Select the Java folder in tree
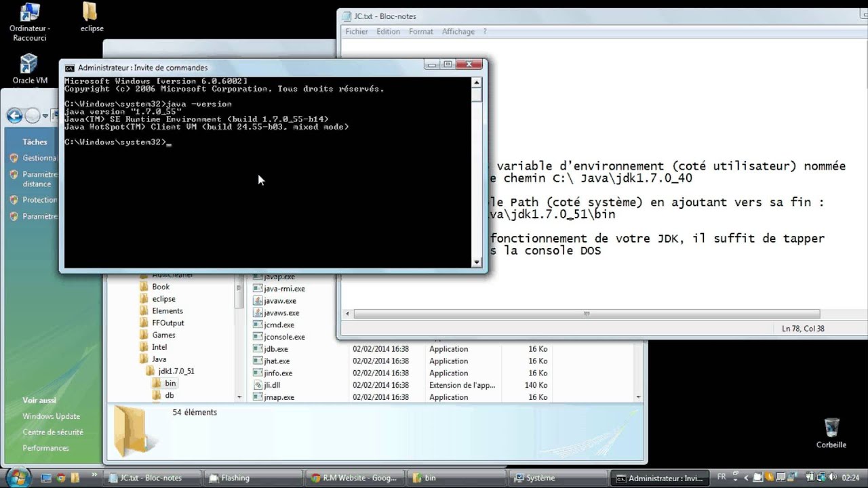Viewport: 868px width, 488px height. click(x=159, y=359)
